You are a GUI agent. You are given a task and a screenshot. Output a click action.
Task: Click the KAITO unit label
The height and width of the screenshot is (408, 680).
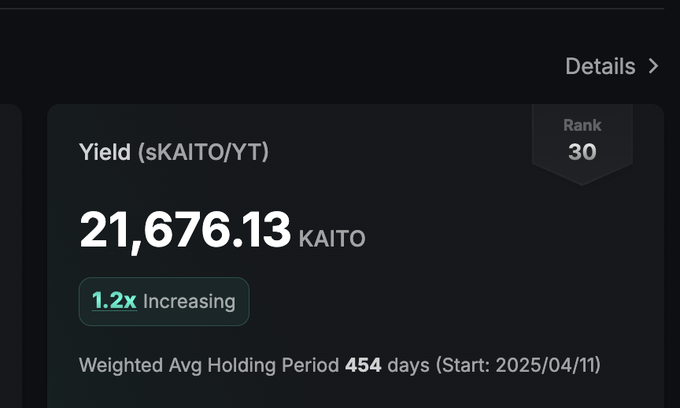pos(332,238)
